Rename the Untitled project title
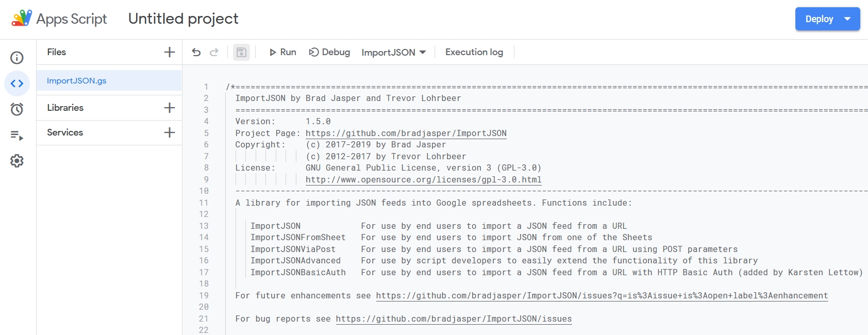Image resolution: width=868 pixels, height=335 pixels. (x=183, y=19)
